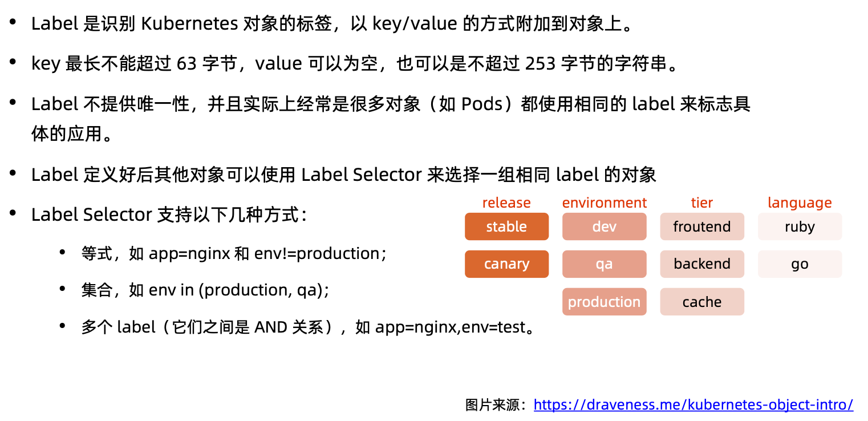
Task: Select the froutend tier label box
Action: [x=701, y=226]
